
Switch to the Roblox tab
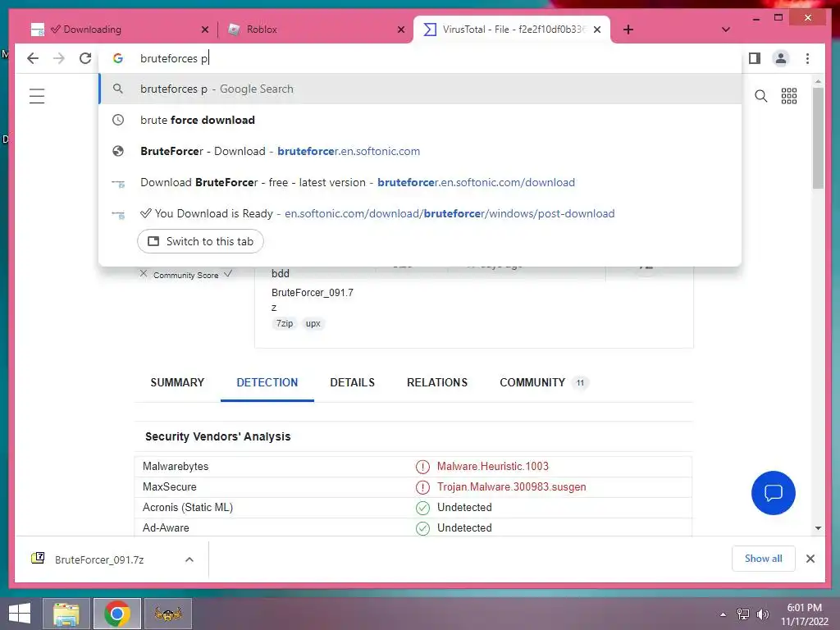(314, 30)
